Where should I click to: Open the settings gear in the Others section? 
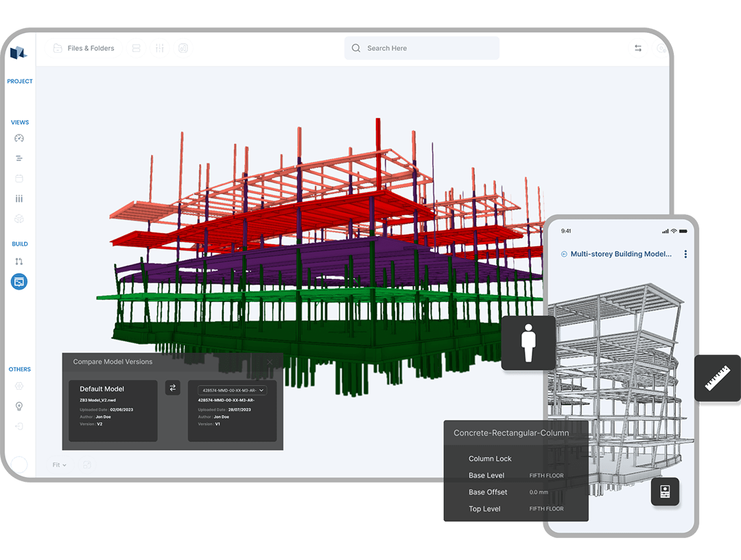20,386
